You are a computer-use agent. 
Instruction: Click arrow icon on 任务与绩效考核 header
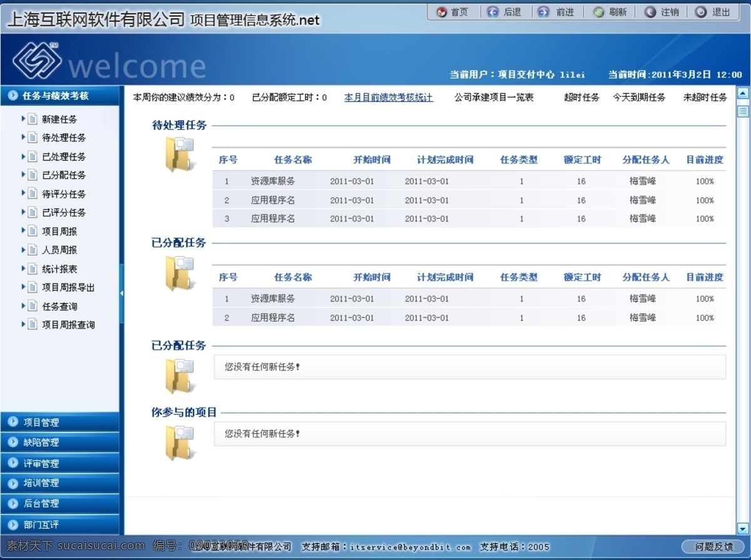pos(13,96)
